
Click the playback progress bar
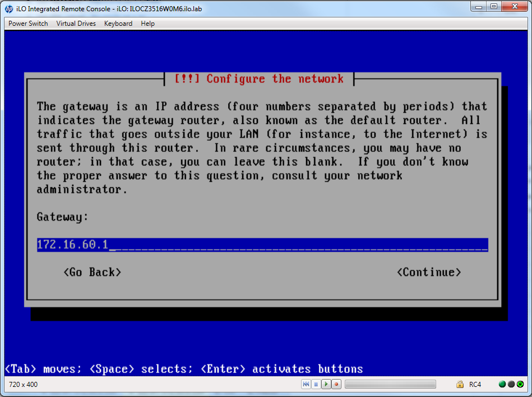coord(391,384)
